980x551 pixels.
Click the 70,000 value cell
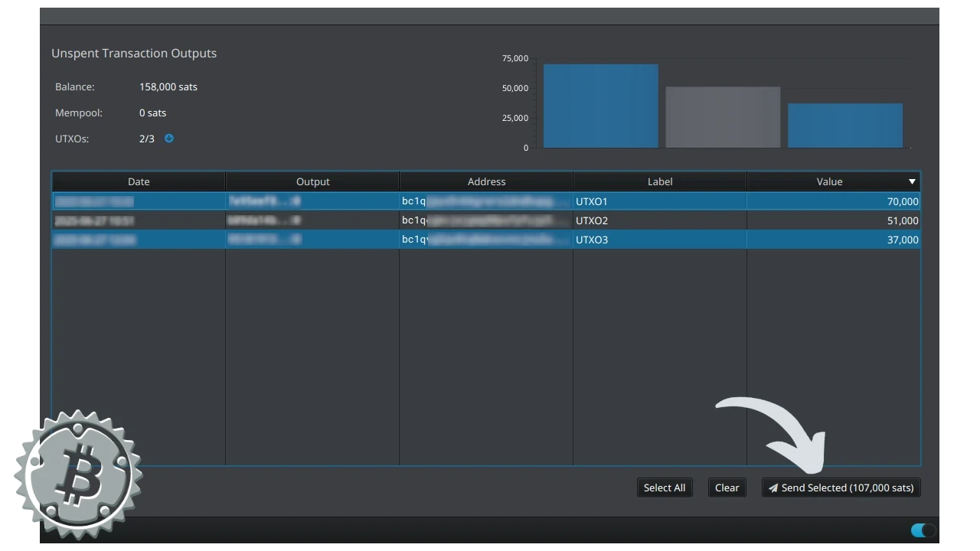834,201
